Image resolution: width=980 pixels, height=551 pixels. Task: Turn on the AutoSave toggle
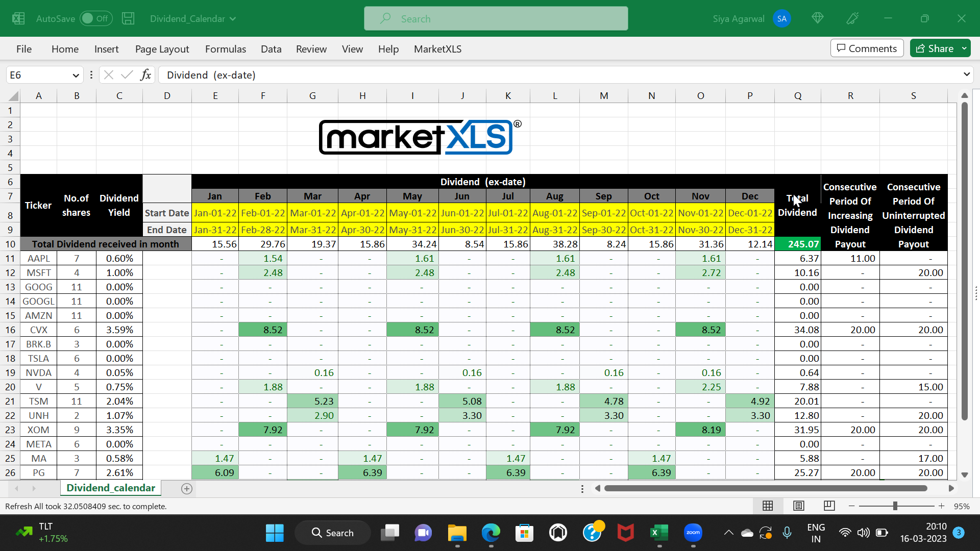96,18
